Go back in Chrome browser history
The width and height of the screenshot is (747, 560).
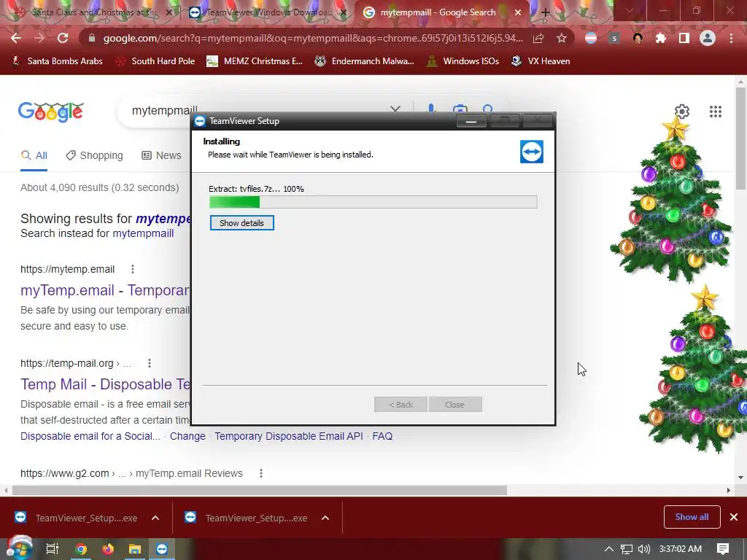coord(16,38)
